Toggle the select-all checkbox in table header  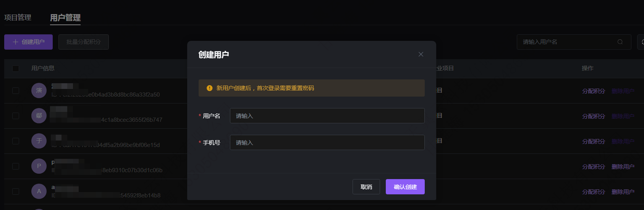[x=16, y=68]
